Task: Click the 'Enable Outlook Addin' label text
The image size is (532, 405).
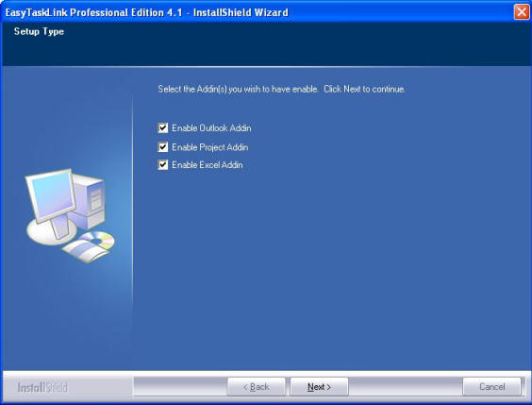Action: tap(211, 128)
